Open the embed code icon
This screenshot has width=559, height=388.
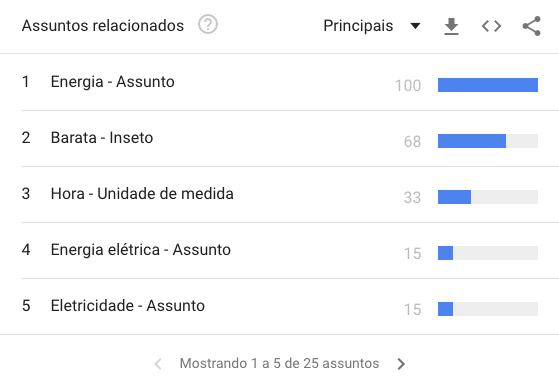tap(491, 26)
